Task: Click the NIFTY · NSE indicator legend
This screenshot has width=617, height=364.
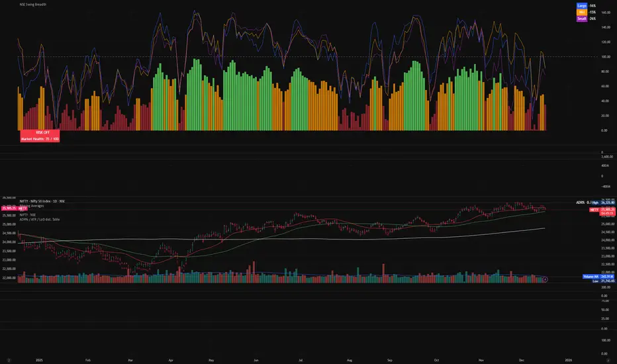Action: click(x=28, y=215)
